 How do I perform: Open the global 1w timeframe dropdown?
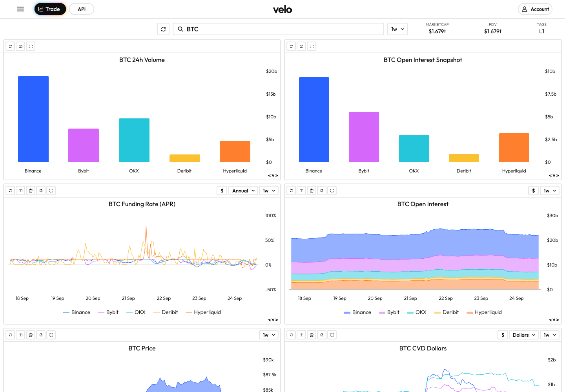click(398, 29)
